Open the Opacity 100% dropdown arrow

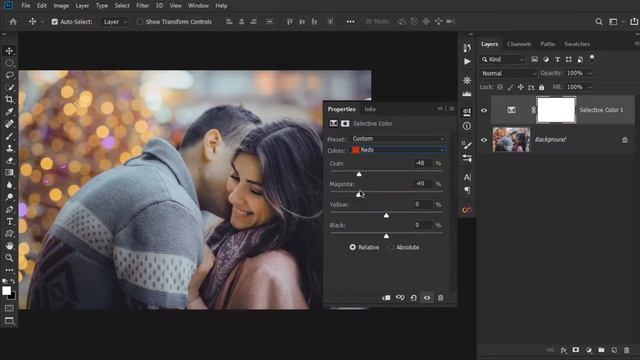590,73
